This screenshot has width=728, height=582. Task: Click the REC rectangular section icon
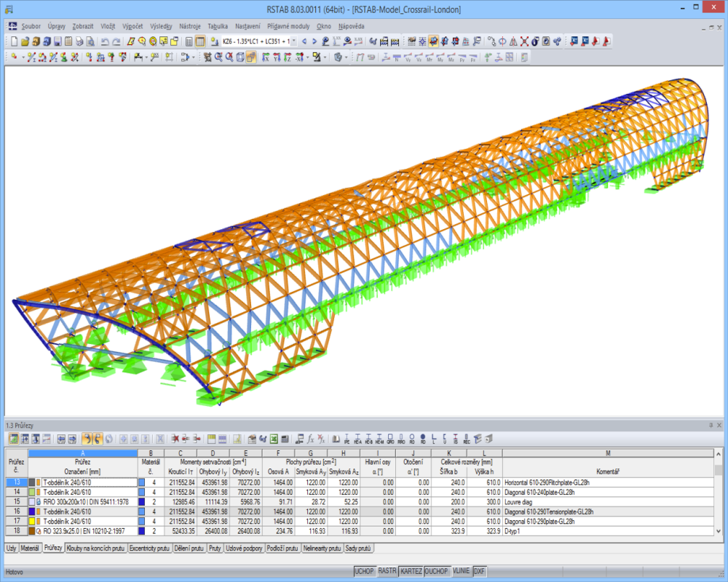[x=467, y=439]
